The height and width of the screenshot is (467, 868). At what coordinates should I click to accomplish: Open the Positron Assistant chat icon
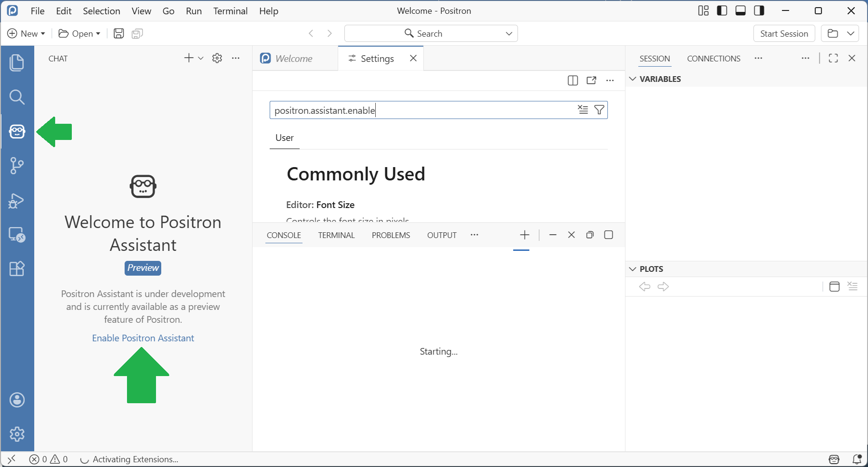pos(17,131)
